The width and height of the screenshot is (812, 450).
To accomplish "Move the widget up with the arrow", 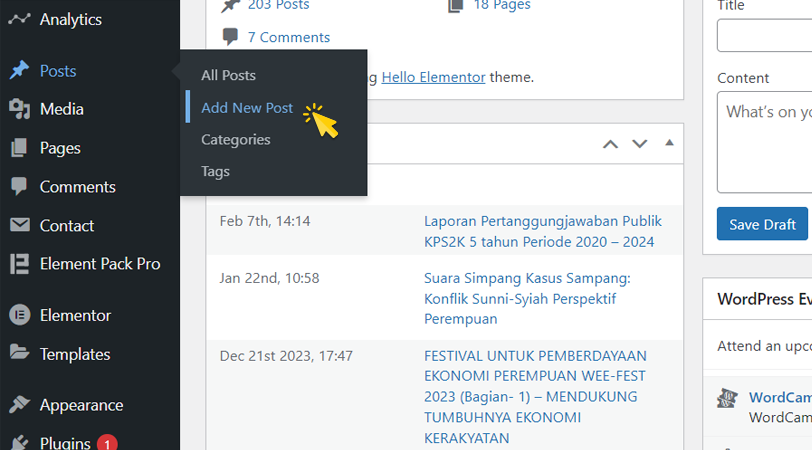I will pos(610,144).
